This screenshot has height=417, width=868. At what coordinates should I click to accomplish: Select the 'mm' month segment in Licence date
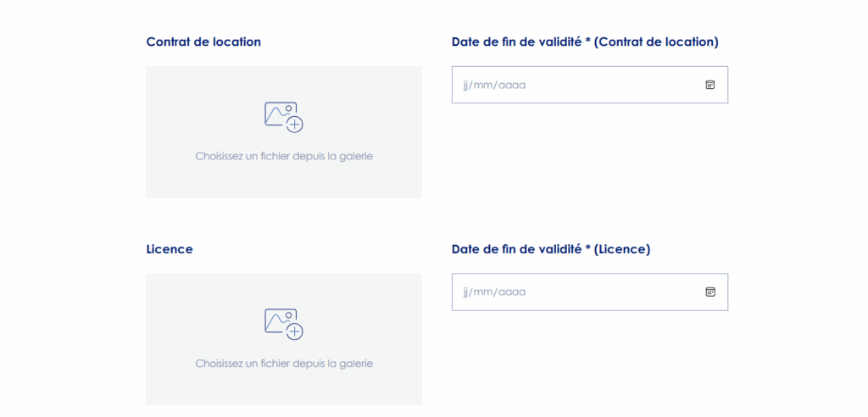(483, 292)
